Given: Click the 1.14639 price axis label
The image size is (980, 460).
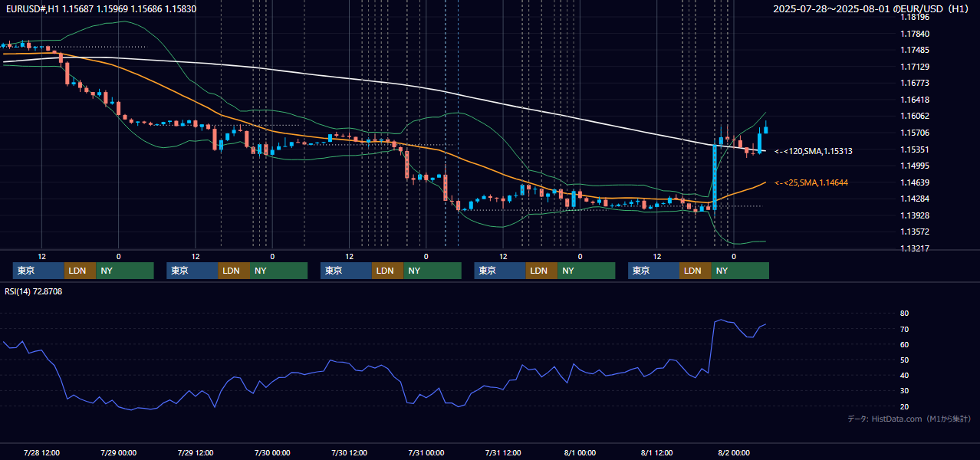Looking at the screenshot, I should pos(914,182).
